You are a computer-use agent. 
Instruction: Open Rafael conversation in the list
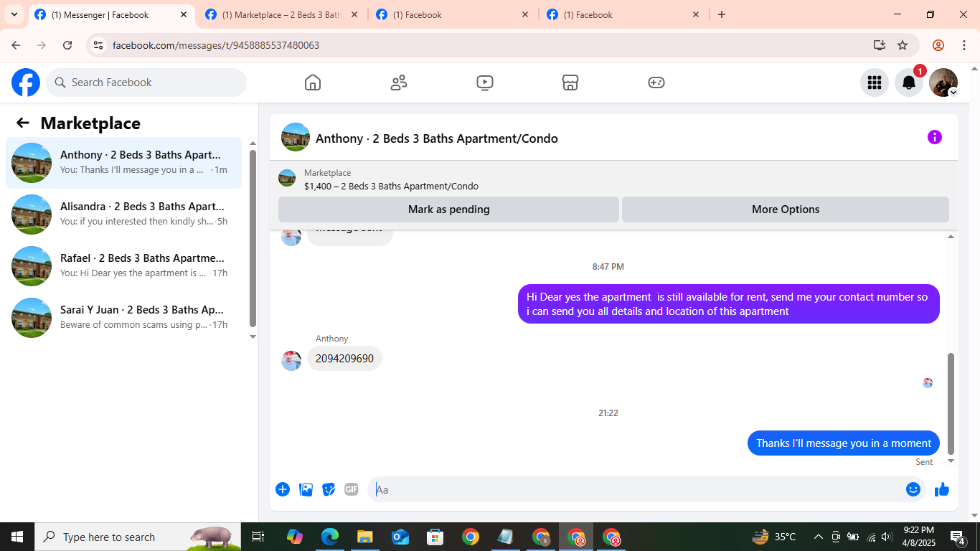(x=124, y=266)
